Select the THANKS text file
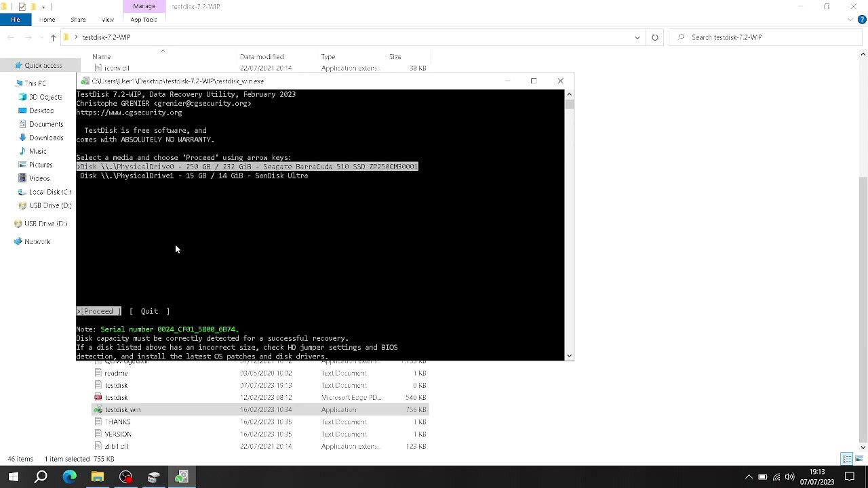The width and height of the screenshot is (868, 488). click(x=260, y=422)
